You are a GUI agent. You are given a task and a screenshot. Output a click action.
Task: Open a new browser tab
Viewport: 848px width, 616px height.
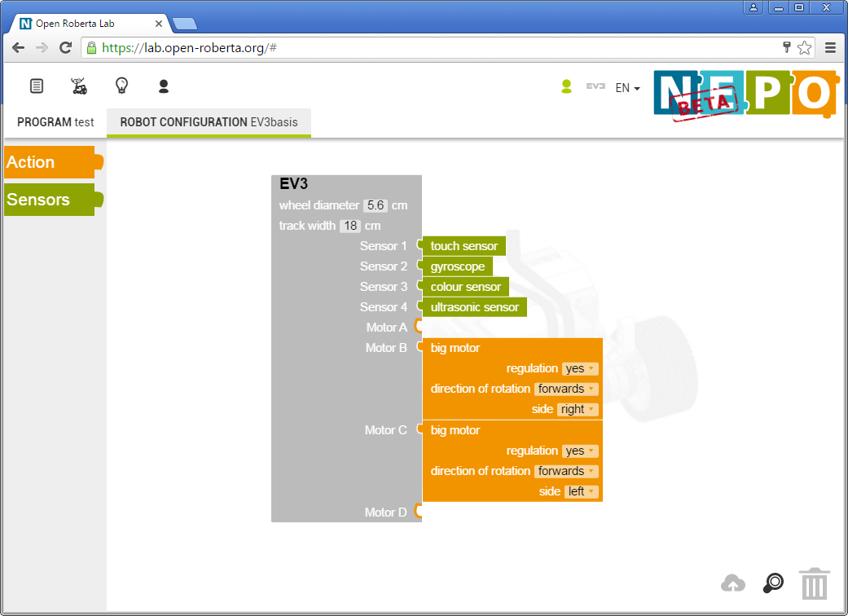(184, 24)
